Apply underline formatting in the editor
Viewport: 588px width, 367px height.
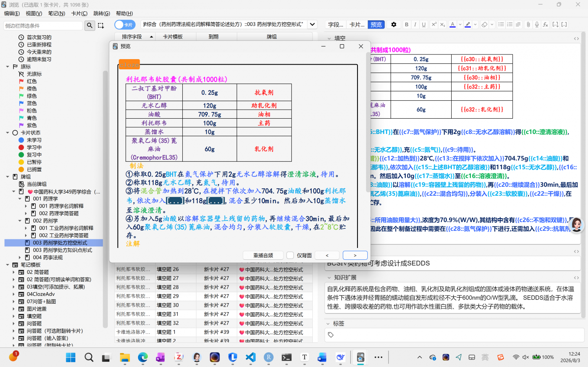tap(424, 24)
